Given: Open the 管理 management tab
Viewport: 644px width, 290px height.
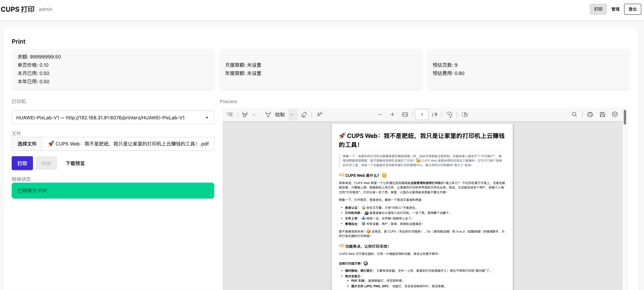Looking at the screenshot, I should click(x=615, y=9).
